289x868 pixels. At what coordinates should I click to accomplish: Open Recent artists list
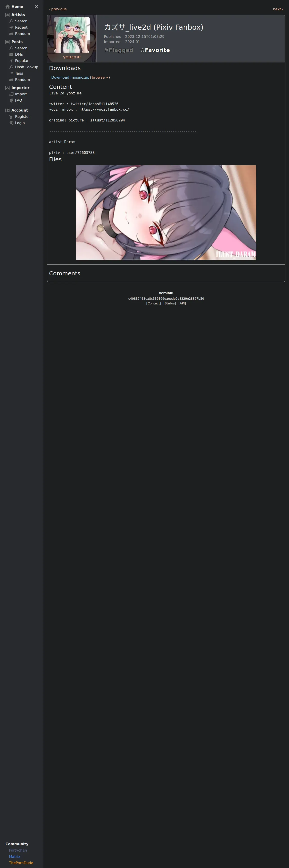tap(21, 28)
